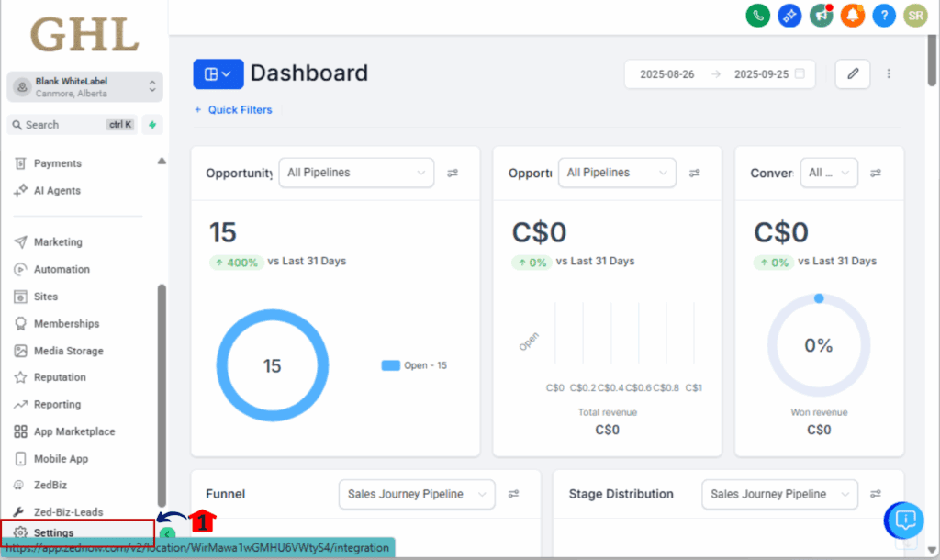Open the chat support widget icon
This screenshot has height=560, width=940.
(x=903, y=521)
